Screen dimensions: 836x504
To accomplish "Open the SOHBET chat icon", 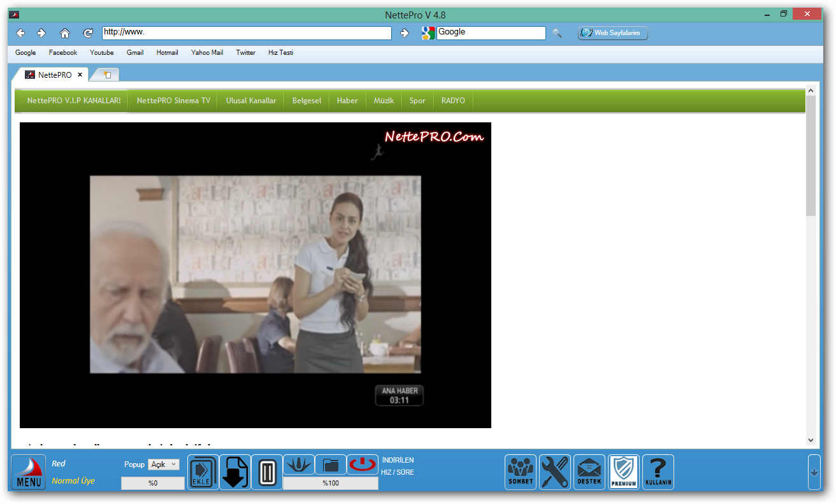I will tap(521, 472).
